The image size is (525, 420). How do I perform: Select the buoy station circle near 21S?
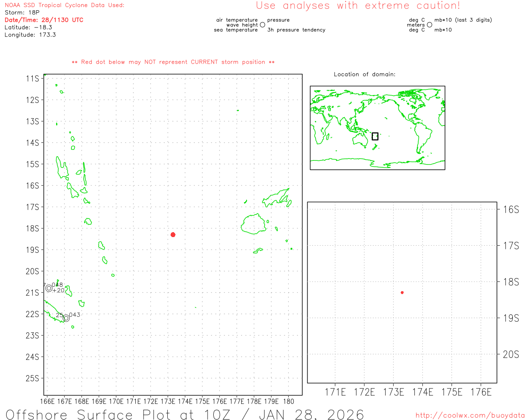click(49, 288)
